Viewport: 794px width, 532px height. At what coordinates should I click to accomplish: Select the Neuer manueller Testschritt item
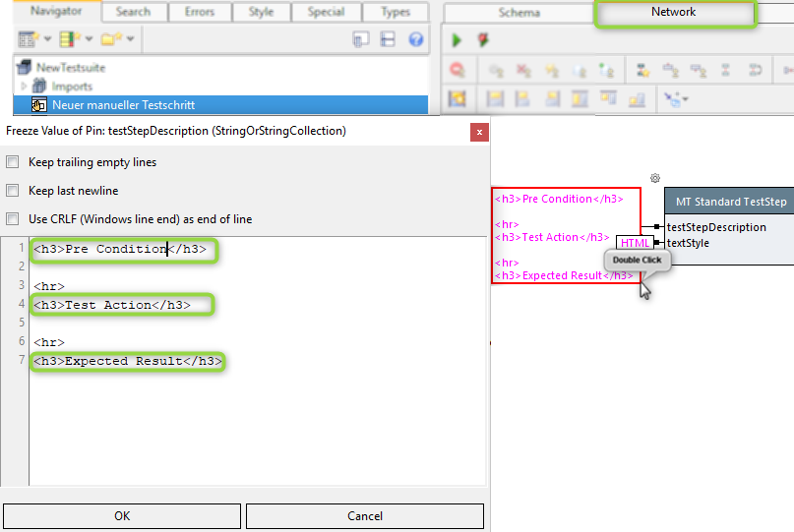pyautogui.click(x=123, y=104)
